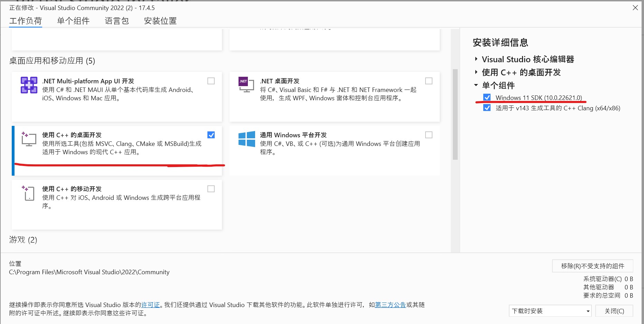Click the 移除(R)不受支持的组件 button

[x=592, y=266]
